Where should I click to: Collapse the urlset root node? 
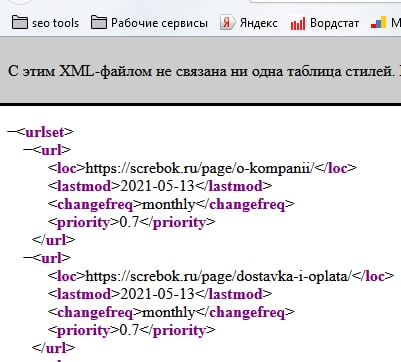click(x=11, y=132)
